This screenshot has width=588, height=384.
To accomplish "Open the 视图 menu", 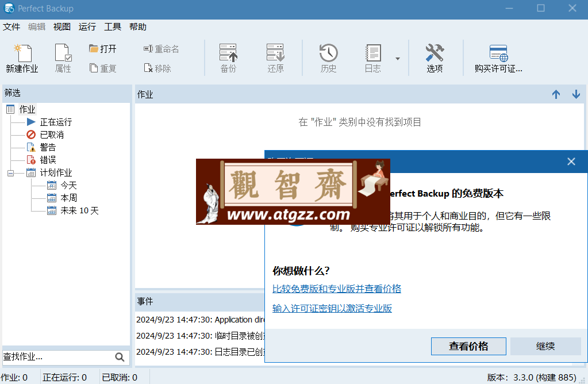I will coord(62,26).
